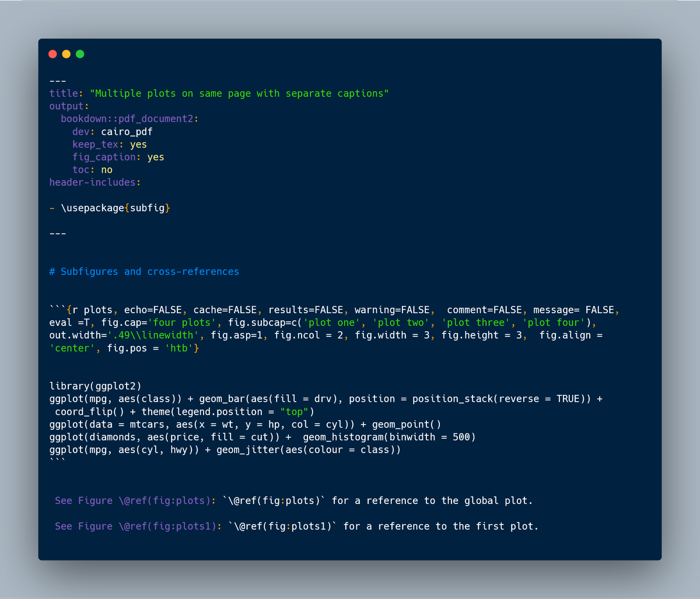
Task: Click the "keep_tex: yes" line
Action: point(110,145)
